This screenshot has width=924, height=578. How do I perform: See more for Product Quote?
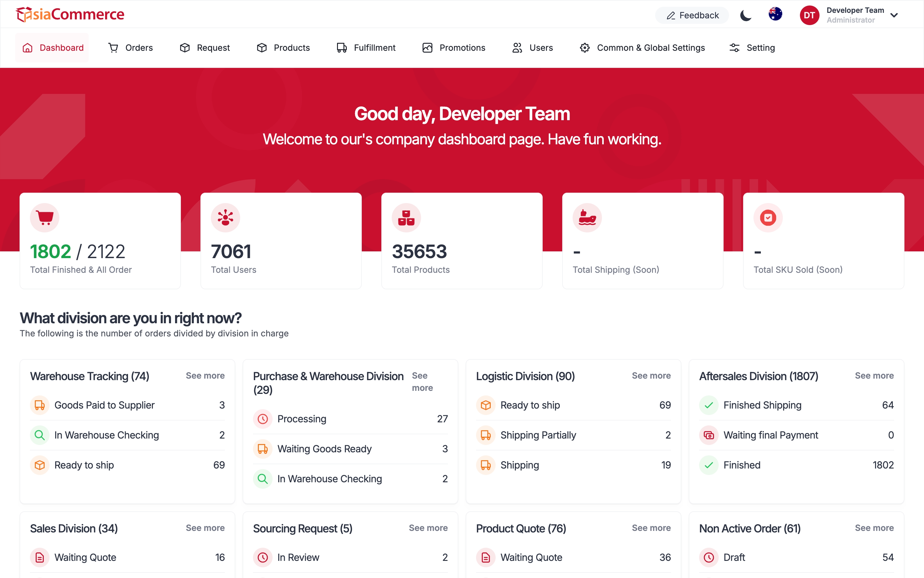[x=651, y=528]
